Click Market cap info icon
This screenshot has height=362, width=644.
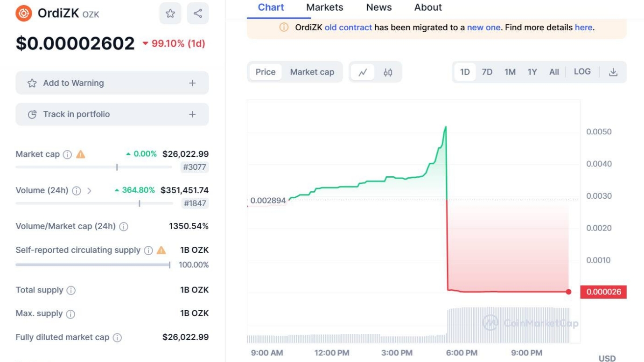click(67, 154)
